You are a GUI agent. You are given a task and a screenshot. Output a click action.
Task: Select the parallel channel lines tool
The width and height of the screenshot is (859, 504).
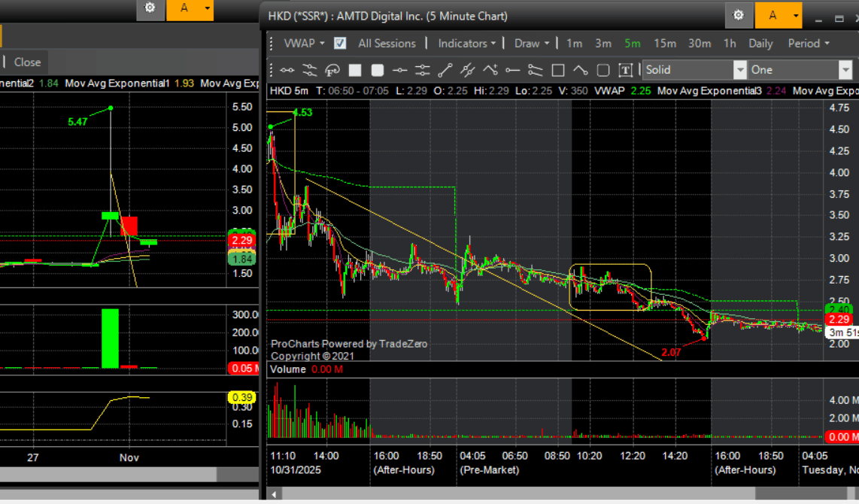[x=309, y=70]
